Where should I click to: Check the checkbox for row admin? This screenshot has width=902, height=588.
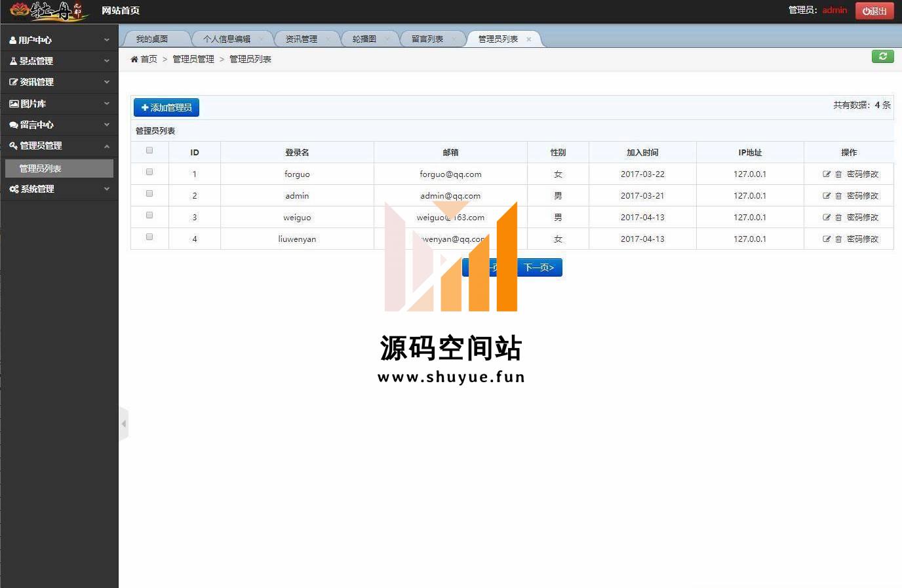coord(149,194)
